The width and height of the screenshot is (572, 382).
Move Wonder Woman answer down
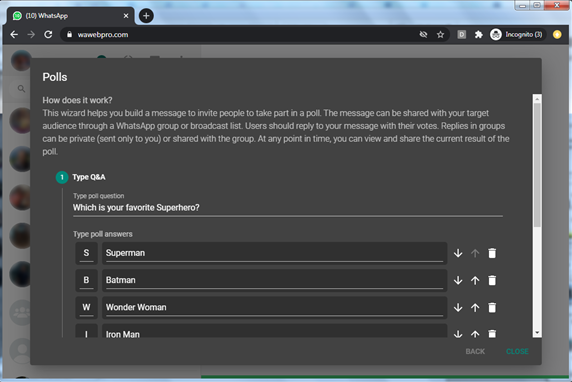coord(458,308)
